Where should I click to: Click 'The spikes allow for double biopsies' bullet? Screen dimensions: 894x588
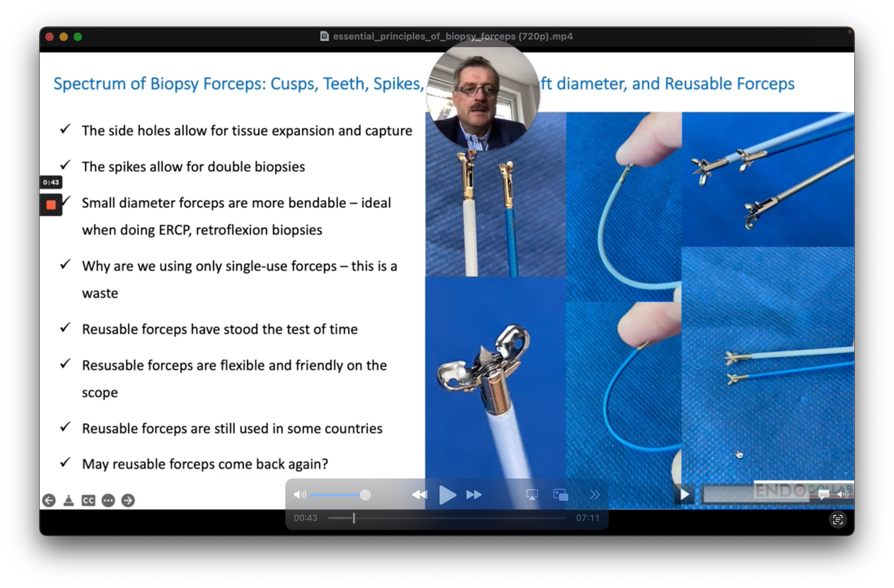point(193,166)
